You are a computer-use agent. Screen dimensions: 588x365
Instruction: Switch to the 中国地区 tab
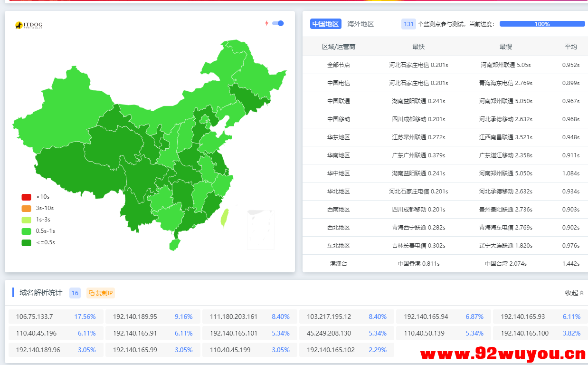325,24
